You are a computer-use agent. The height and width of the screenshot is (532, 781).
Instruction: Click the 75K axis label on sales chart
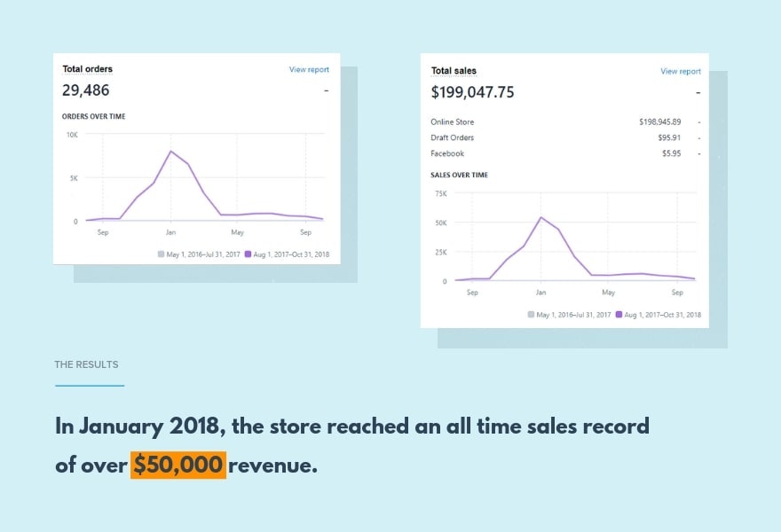(440, 192)
